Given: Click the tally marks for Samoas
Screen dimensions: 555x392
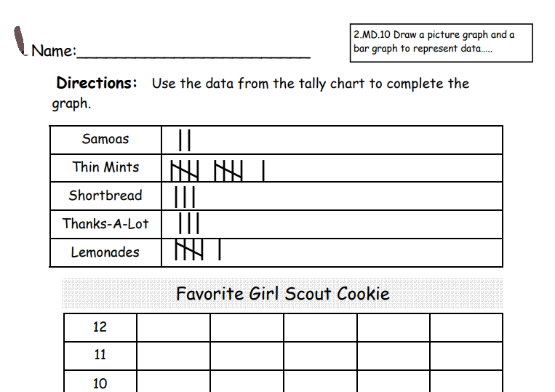Looking at the screenshot, I should click(185, 140).
